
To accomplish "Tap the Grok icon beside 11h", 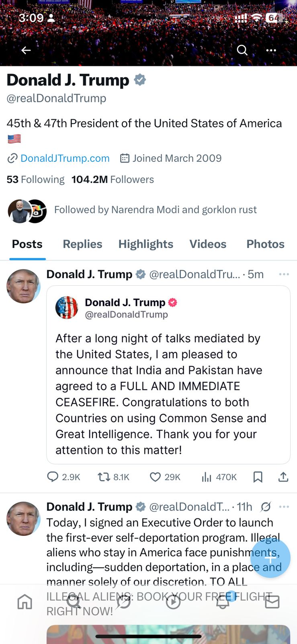I will pos(266,507).
